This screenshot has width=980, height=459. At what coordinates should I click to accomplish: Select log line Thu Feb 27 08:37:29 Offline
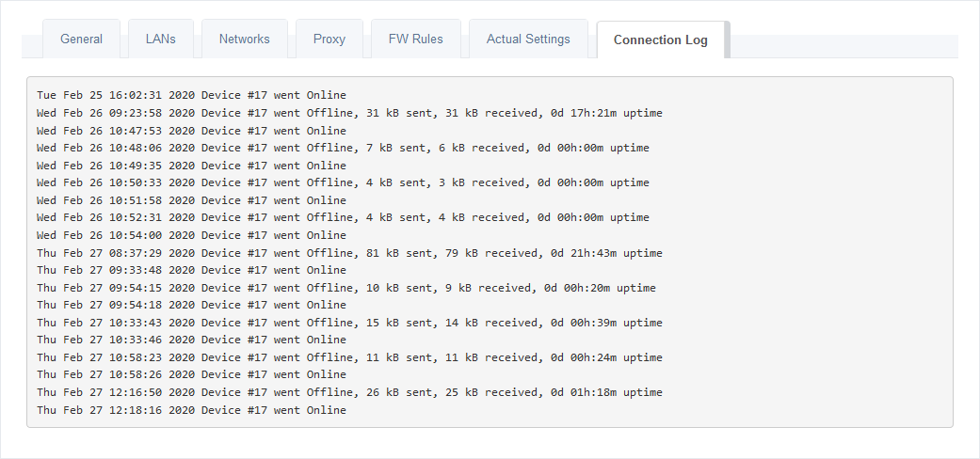pyautogui.click(x=349, y=253)
